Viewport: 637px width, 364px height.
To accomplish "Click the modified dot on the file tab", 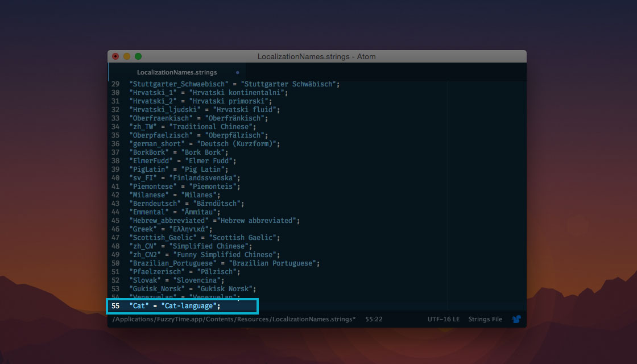I will pos(237,73).
